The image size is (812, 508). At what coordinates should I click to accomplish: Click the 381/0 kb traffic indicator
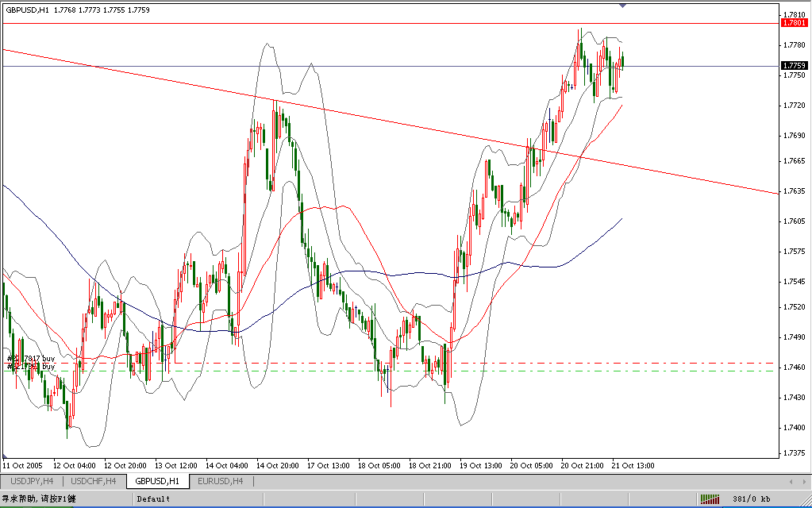point(752,499)
